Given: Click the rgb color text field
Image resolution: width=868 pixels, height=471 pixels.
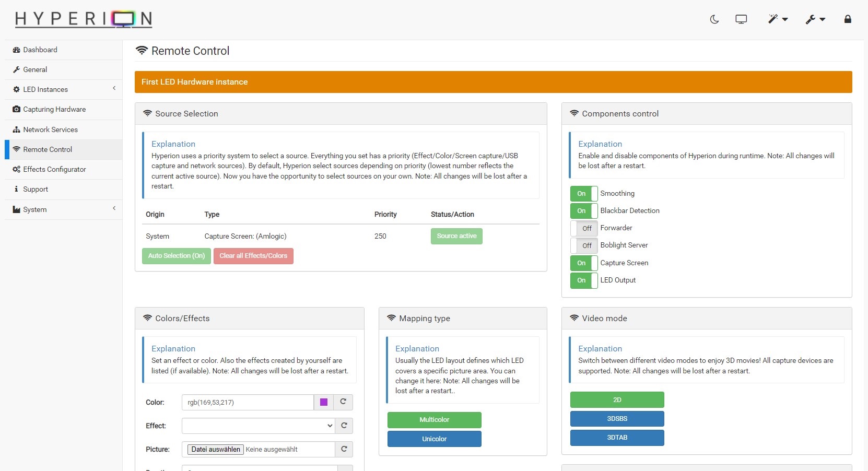Looking at the screenshot, I should [x=248, y=402].
